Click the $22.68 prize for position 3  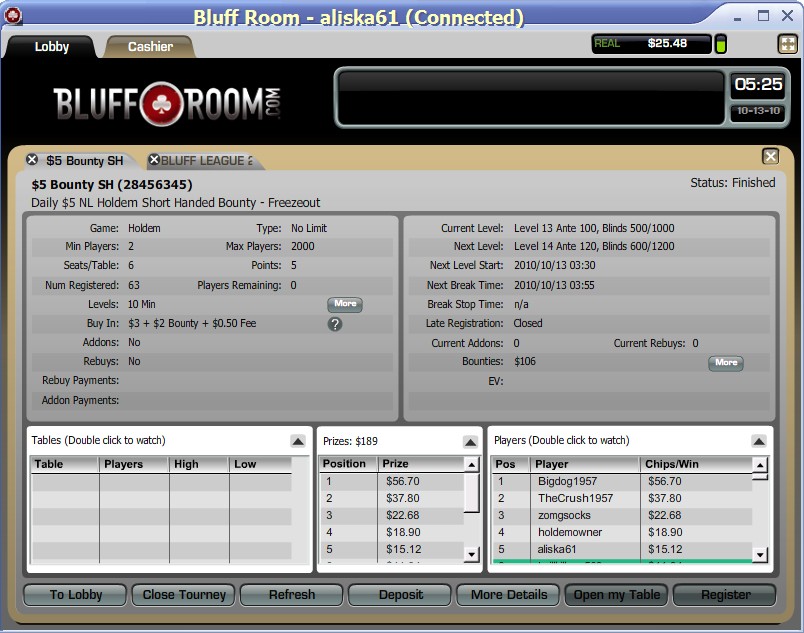click(x=403, y=515)
